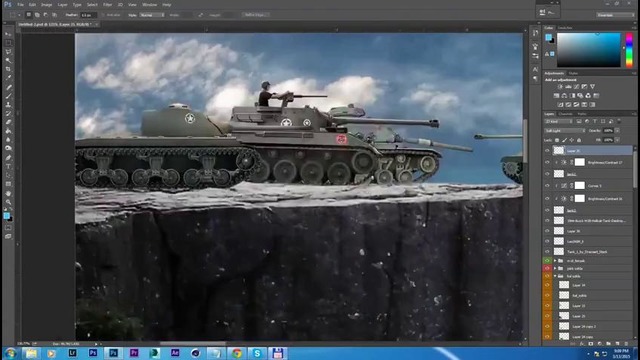
Task: Hide the red-labeled group
Action: pos(547,268)
